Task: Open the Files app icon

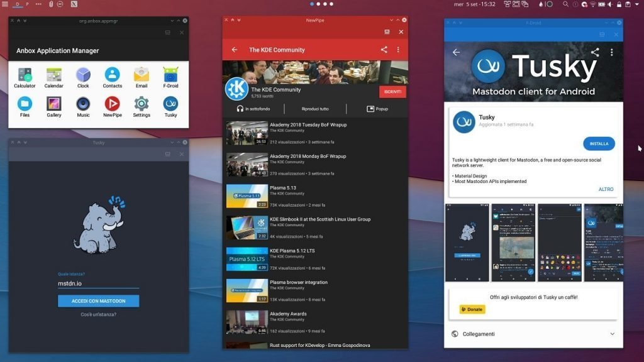Action: click(25, 107)
